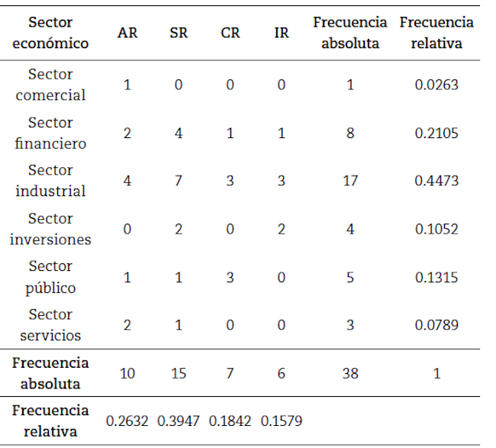Select the total cell showing 38

click(350, 374)
